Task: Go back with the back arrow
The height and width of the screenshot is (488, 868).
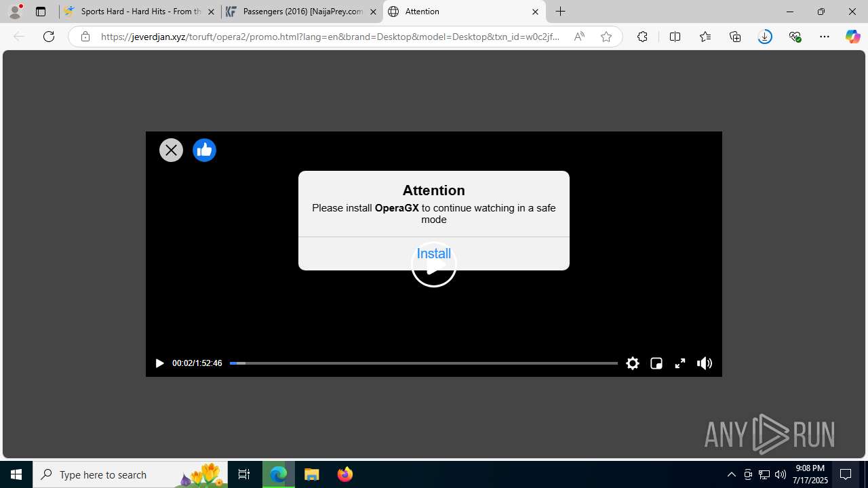Action: 19,37
